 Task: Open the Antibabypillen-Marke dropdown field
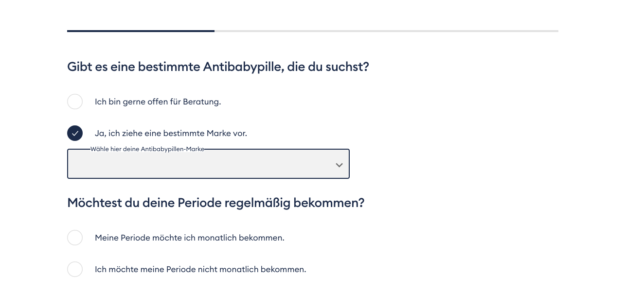[208, 164]
